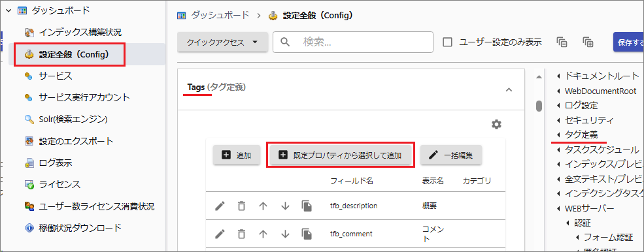
Task: Jump to ドキュメントルート in the outline
Action: [602, 76]
